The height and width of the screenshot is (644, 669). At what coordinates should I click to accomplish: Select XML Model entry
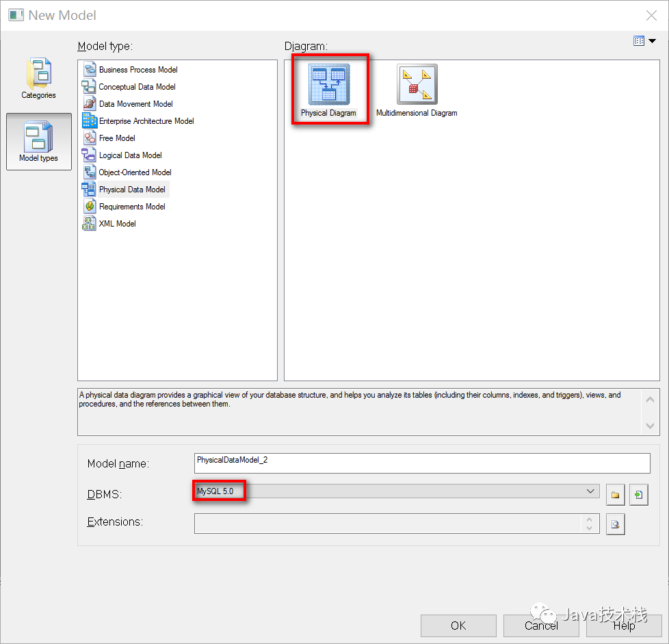click(x=117, y=223)
